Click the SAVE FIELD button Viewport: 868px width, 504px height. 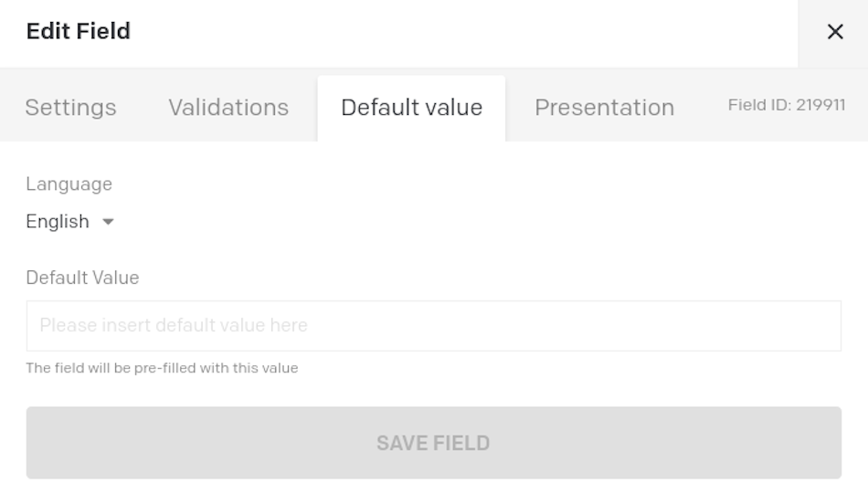click(x=434, y=443)
